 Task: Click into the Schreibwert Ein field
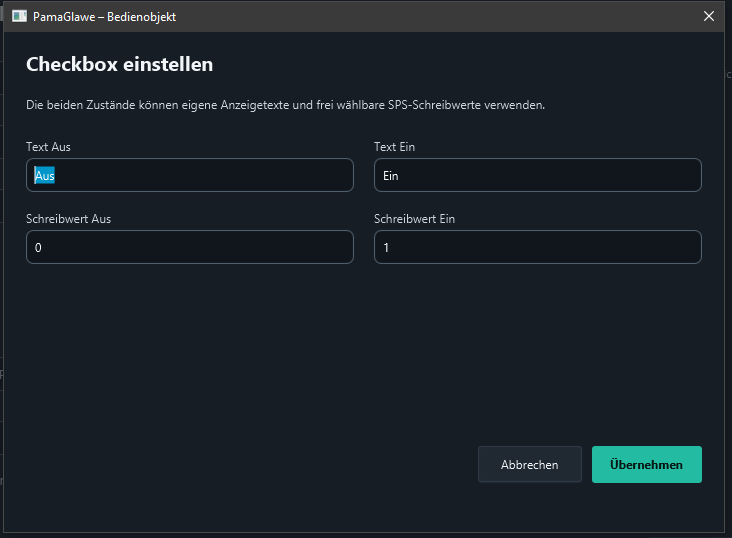(x=537, y=247)
